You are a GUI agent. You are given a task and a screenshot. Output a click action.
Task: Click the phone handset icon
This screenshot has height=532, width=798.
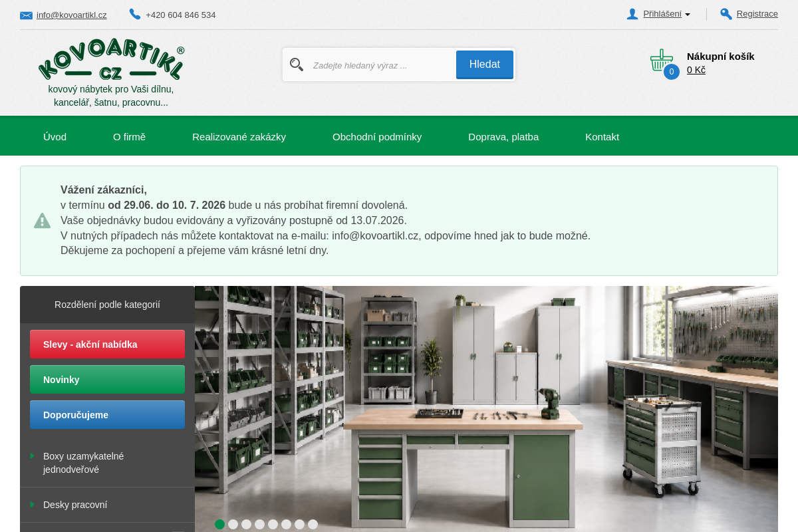coord(135,14)
